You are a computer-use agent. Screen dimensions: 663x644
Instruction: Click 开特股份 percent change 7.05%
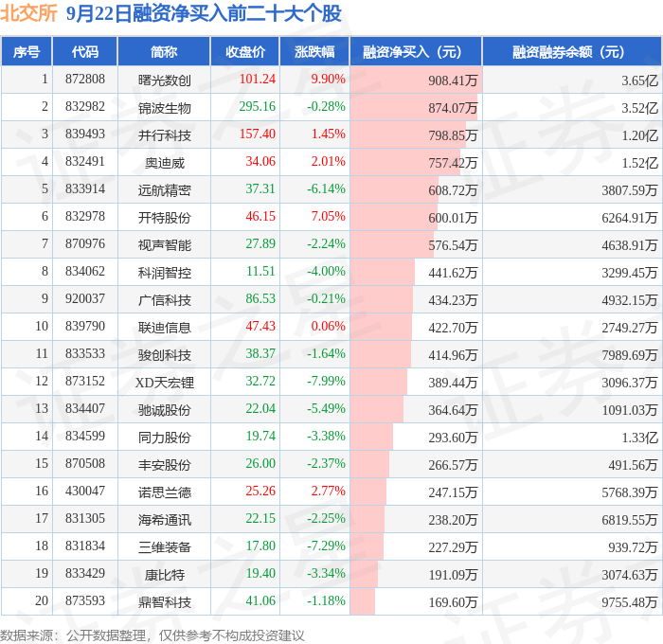coord(328,218)
